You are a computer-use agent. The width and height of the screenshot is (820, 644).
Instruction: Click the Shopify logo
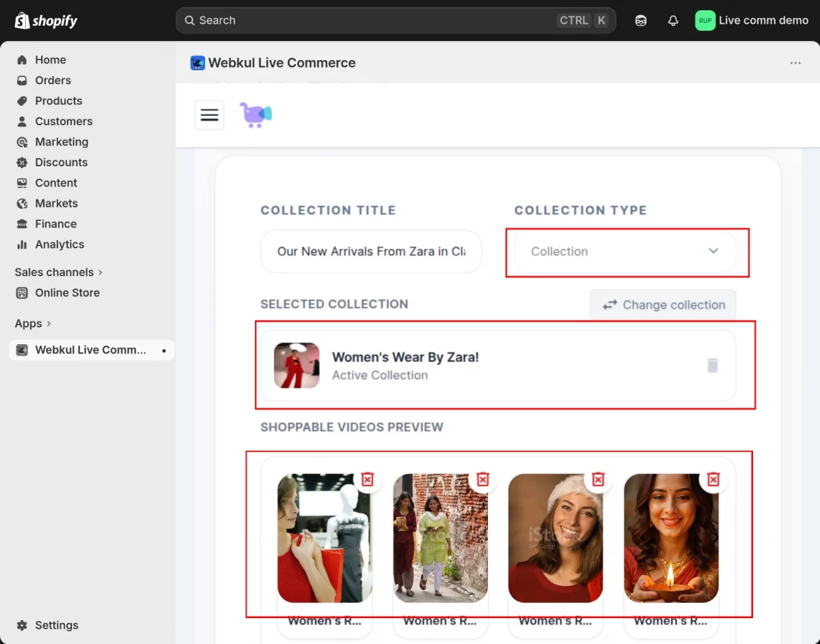(46, 20)
